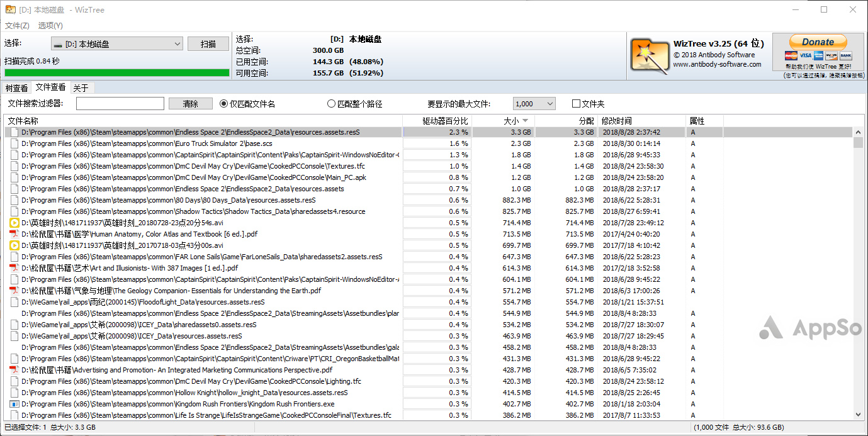Click the 文件搜索过滤器 input field

pos(120,104)
